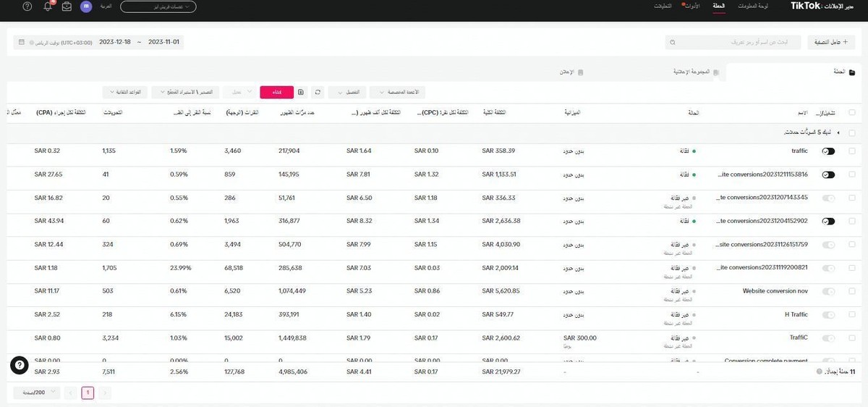The width and height of the screenshot is (868, 407).
Task: Toggle the conversions20231204152902 campaign switch
Action: (828, 222)
